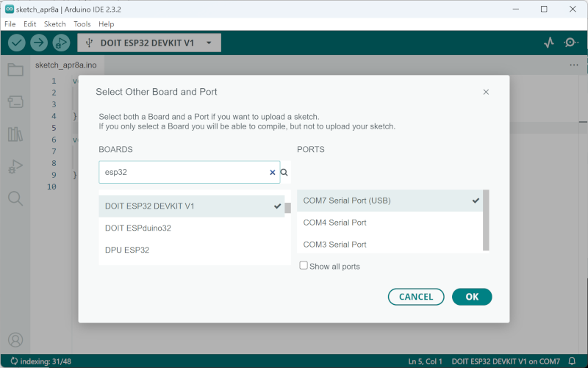Open the user account profile icon
Screen dimensions: 588x368
coord(15,340)
